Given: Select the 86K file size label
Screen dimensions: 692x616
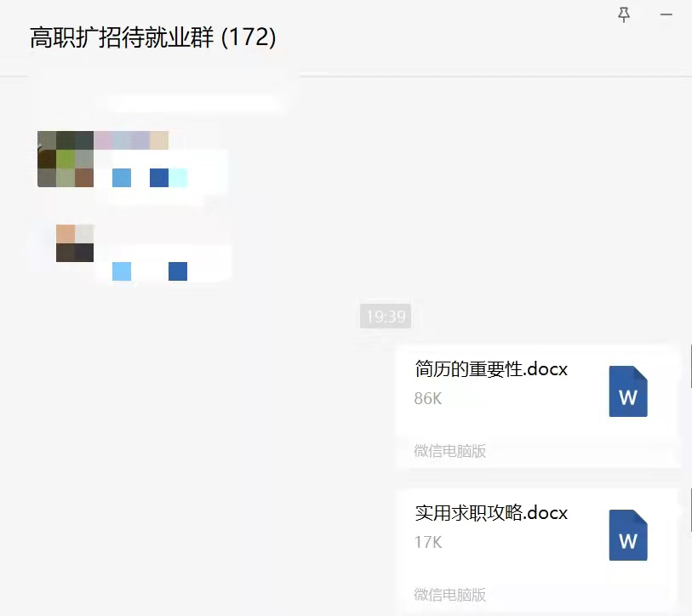Looking at the screenshot, I should click(x=427, y=398).
